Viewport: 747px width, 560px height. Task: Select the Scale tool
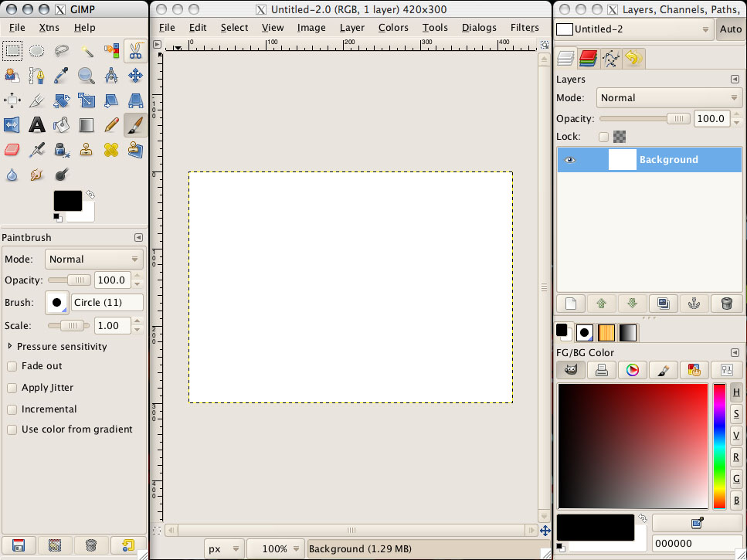(87, 100)
